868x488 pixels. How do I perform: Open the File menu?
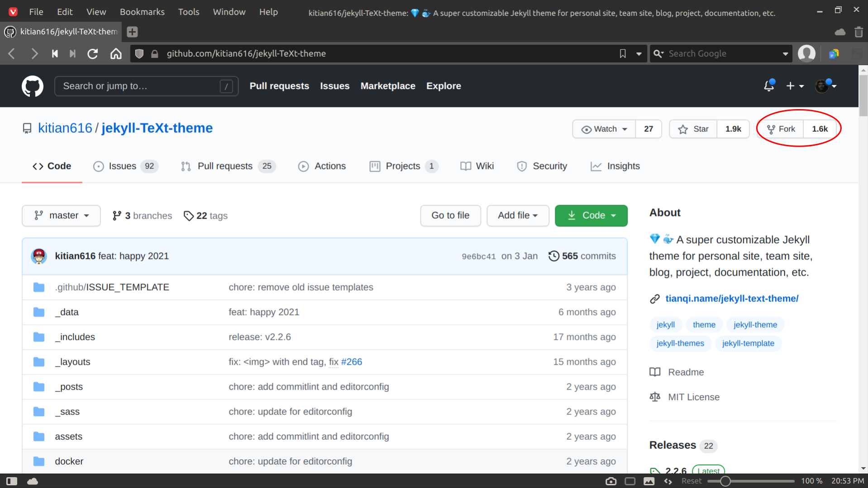36,12
